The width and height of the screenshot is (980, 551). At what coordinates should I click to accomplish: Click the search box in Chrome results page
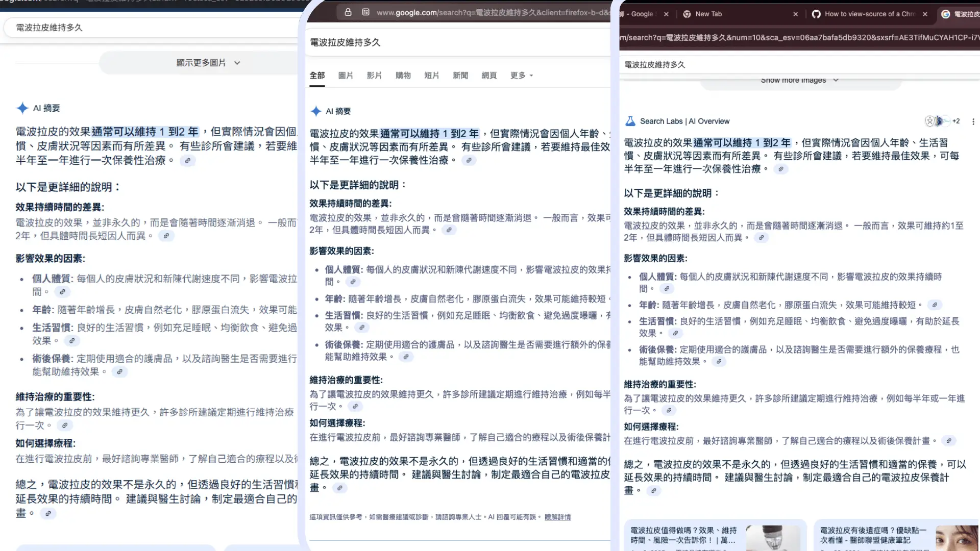[766, 65]
